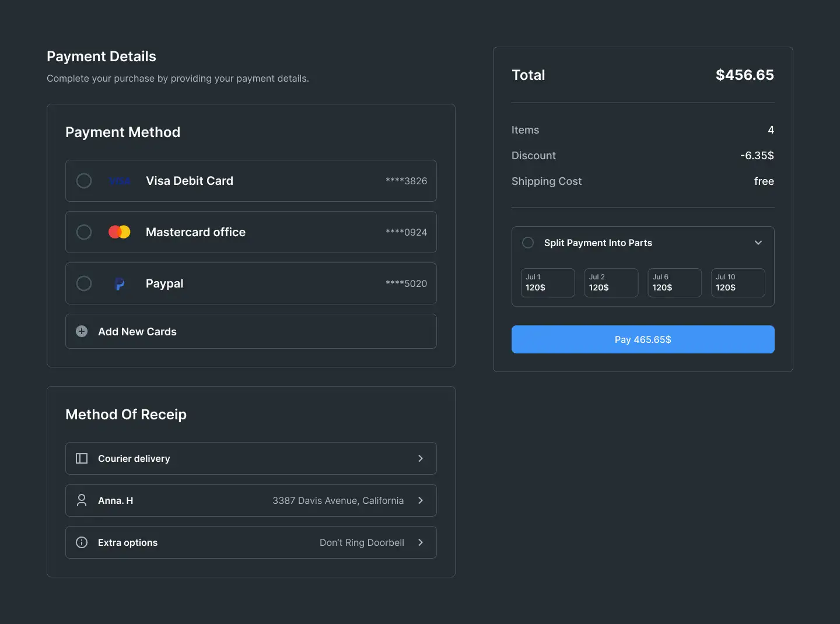Open the Courier delivery chevron arrow
Viewport: 840px width, 624px height.
(421, 458)
